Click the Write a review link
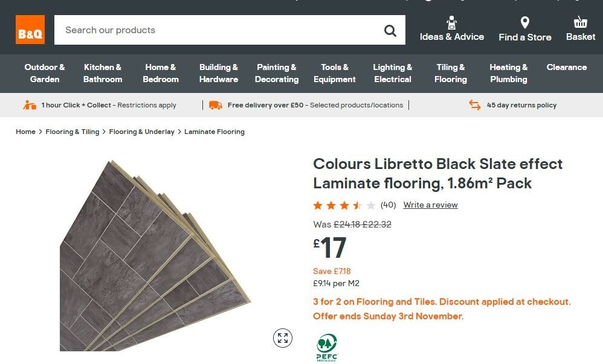 (x=430, y=205)
